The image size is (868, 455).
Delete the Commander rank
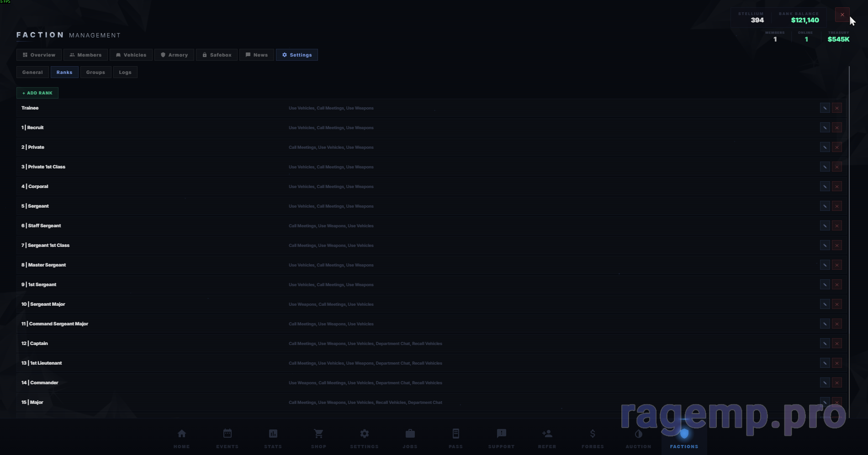click(x=837, y=383)
